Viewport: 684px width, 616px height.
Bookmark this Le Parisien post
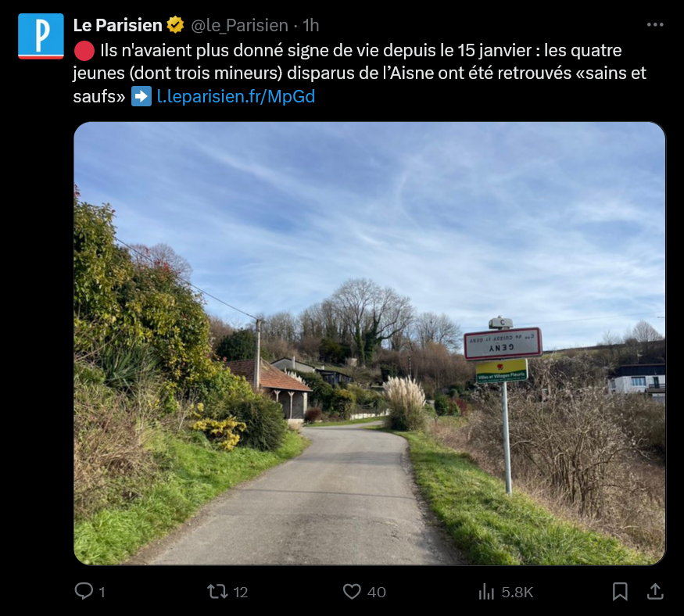pos(620,592)
